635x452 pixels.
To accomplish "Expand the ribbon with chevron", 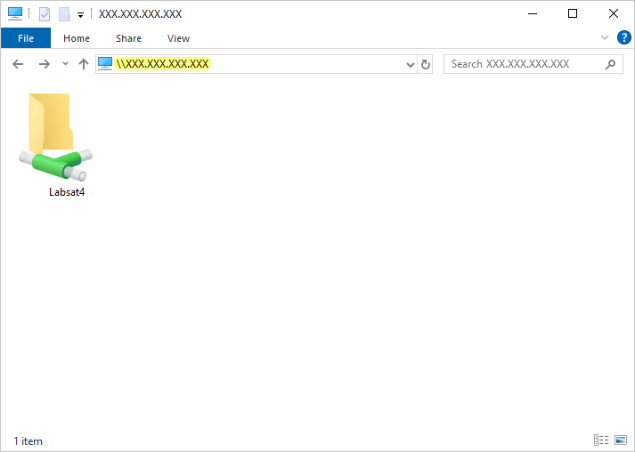I will pyautogui.click(x=604, y=38).
